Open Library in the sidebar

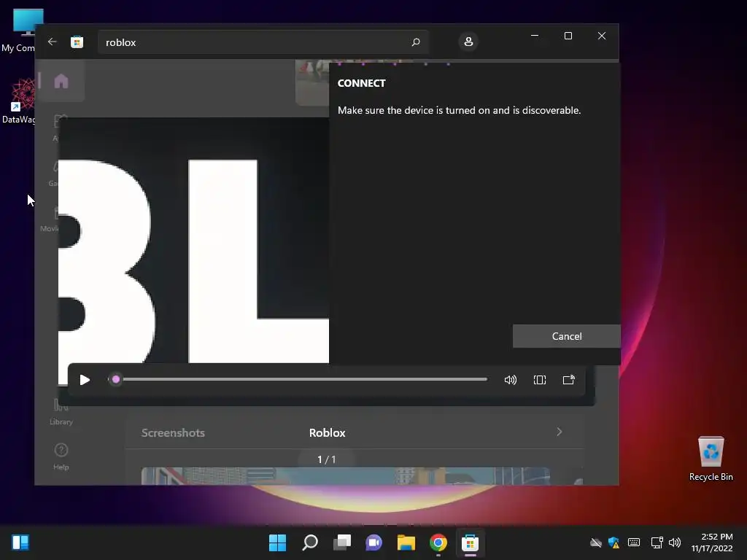[x=61, y=413]
